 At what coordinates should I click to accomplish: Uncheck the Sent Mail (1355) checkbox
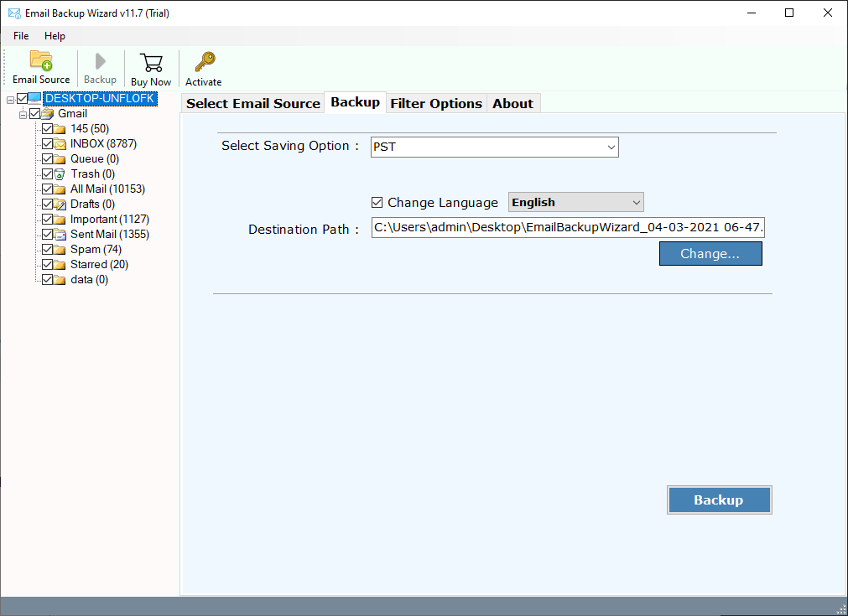[x=48, y=235]
